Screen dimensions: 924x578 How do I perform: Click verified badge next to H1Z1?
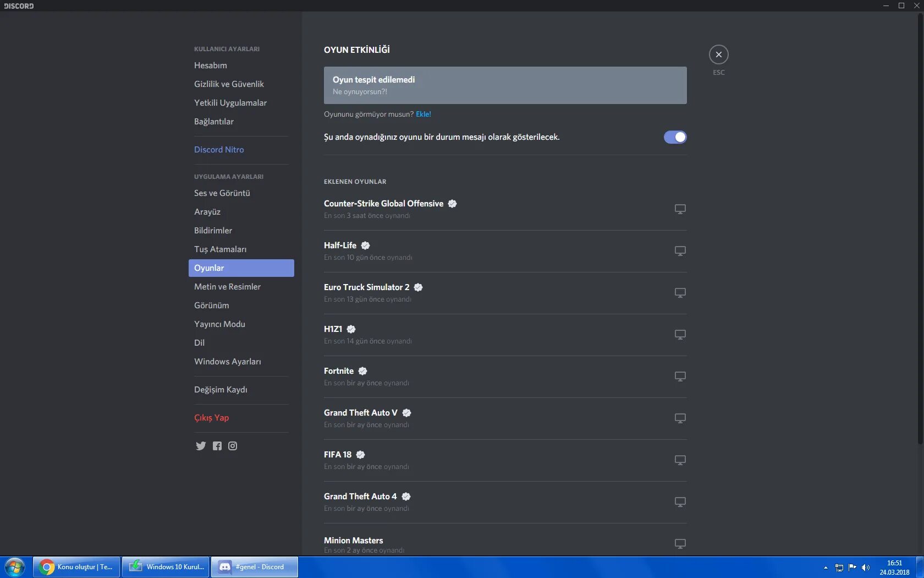351,329
